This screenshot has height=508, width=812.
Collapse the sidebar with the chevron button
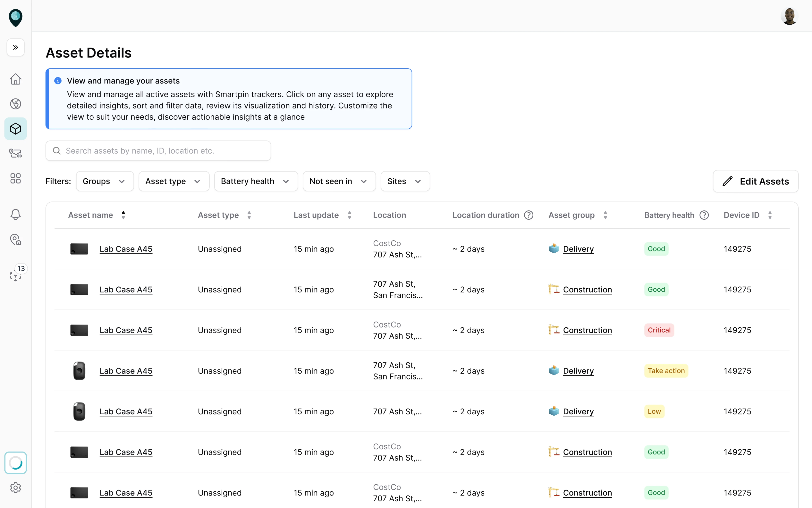click(15, 47)
